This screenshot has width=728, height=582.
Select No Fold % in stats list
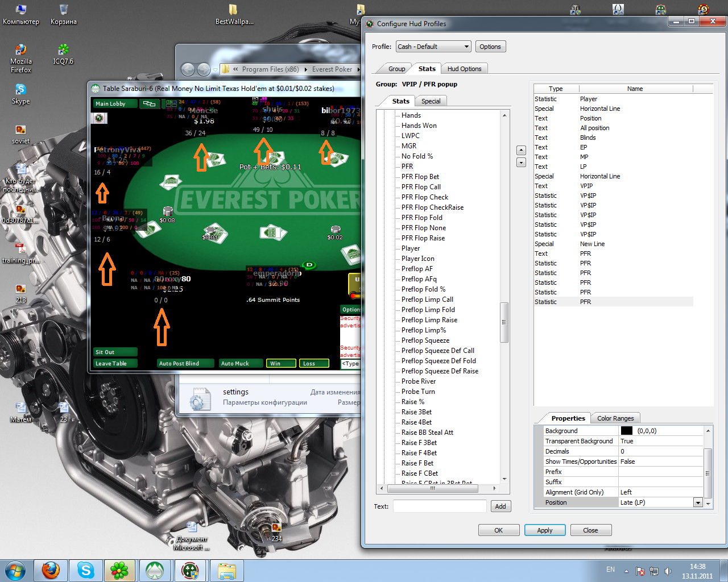417,156
